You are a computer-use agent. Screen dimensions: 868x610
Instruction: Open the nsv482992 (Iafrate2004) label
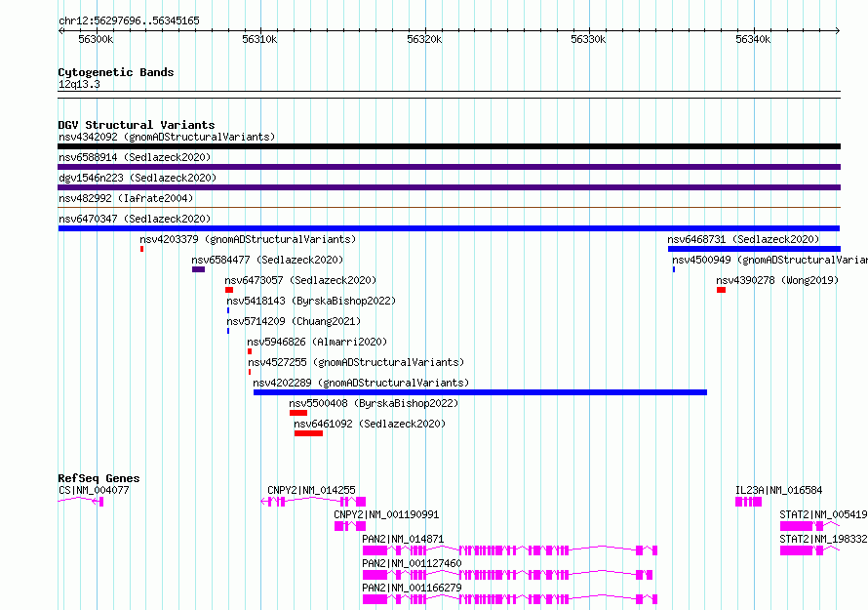click(126, 198)
